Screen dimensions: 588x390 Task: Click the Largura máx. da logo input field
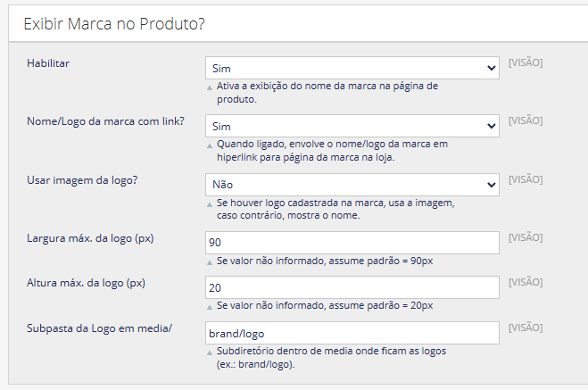coord(352,243)
